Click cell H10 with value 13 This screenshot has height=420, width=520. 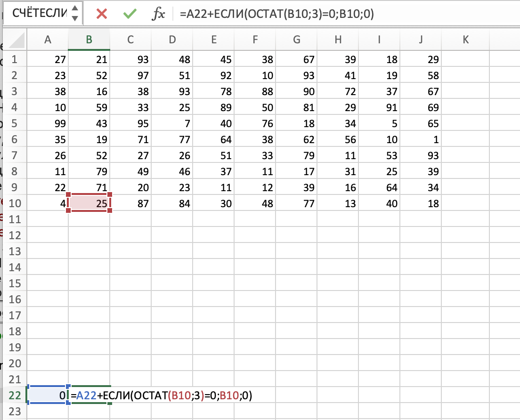(338, 203)
